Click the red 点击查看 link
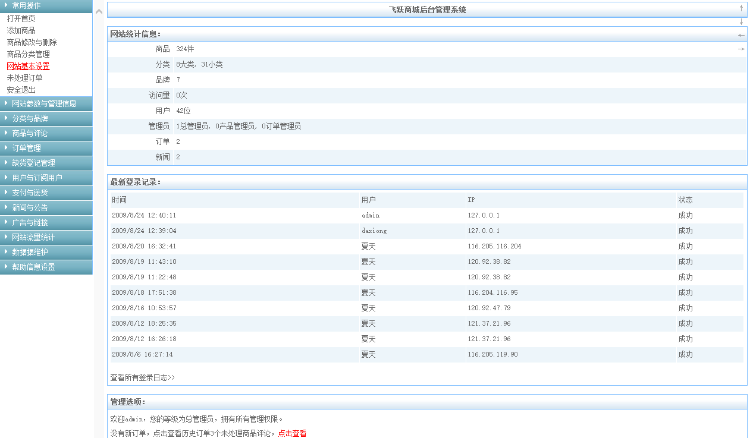Screen dimensions: 750x438 tap(292, 434)
